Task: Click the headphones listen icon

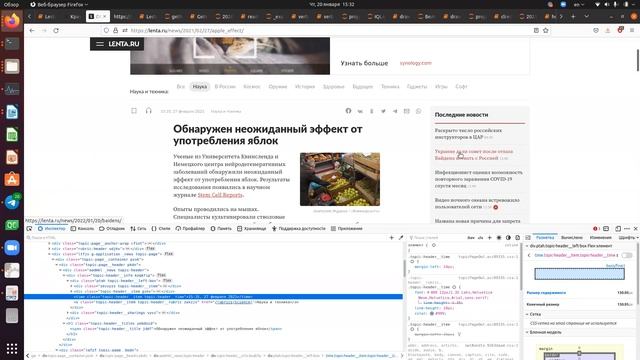Action: click(x=149, y=111)
